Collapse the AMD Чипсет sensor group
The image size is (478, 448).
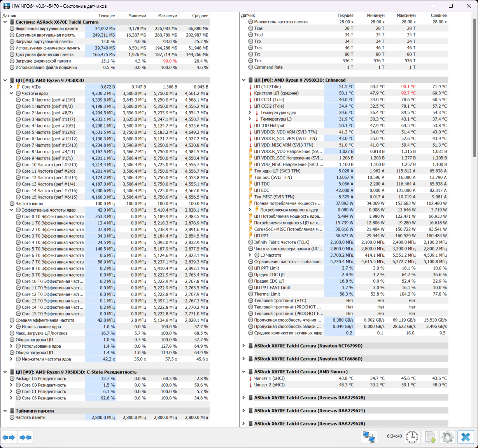[243, 372]
